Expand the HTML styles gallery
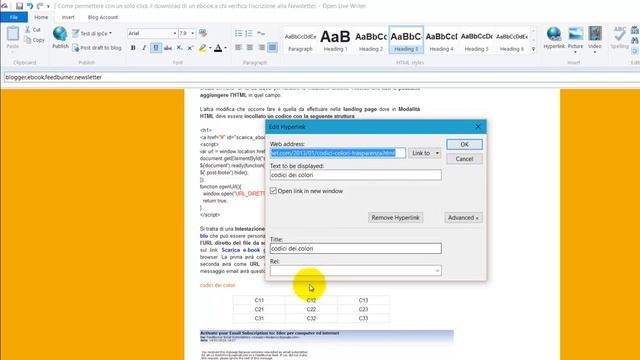 (533, 49)
